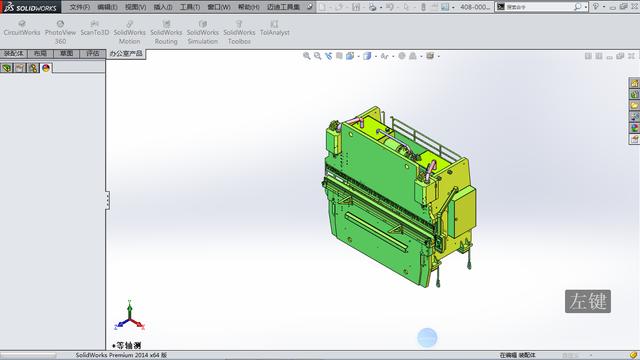The height and width of the screenshot is (360, 640).
Task: Activate the ScanTo3D add-in
Action: click(95, 28)
